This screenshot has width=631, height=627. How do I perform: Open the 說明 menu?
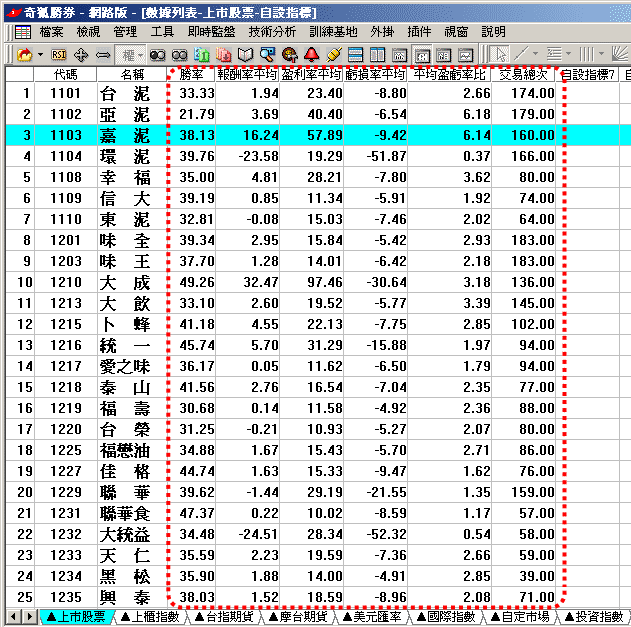coord(493,32)
